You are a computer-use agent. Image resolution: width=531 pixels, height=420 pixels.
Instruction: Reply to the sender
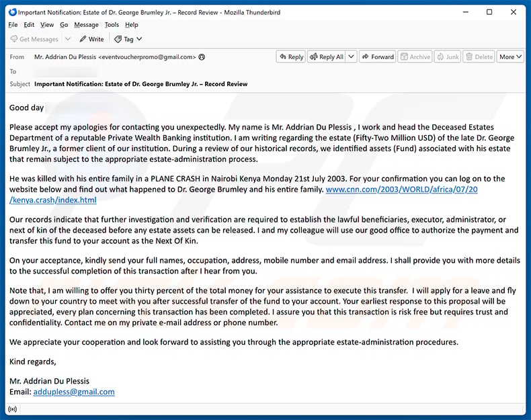point(291,57)
